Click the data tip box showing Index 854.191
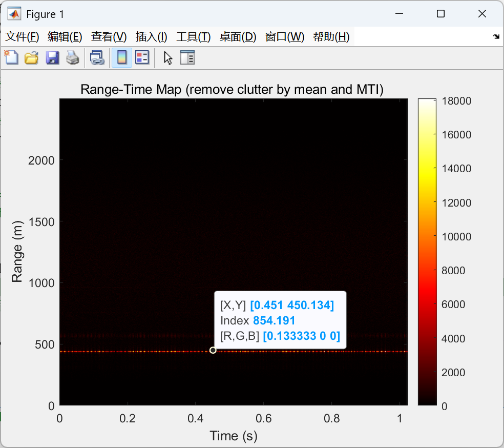504x448 pixels. pyautogui.click(x=280, y=320)
